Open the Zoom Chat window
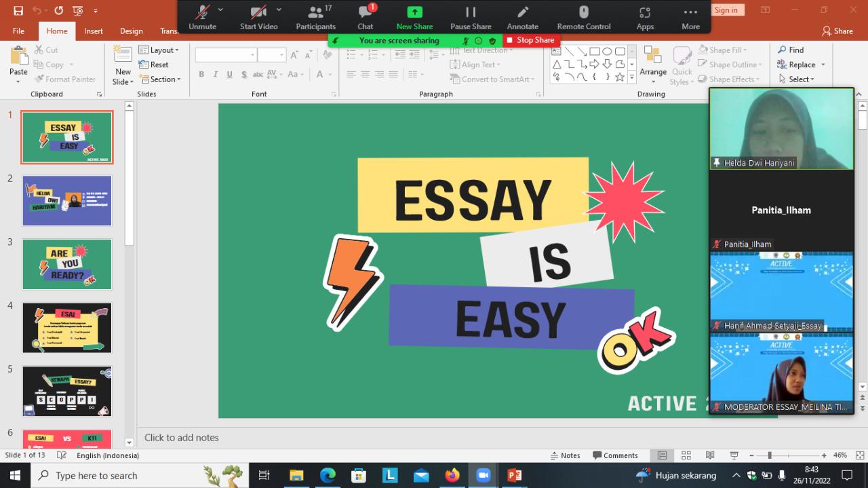Image resolution: width=868 pixels, height=488 pixels. coord(366,18)
